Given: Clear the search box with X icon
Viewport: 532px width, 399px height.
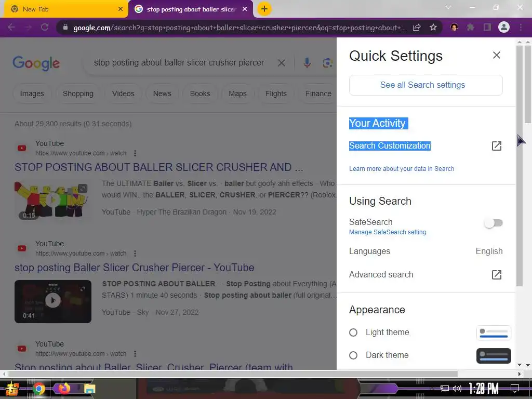Looking at the screenshot, I should (281, 63).
